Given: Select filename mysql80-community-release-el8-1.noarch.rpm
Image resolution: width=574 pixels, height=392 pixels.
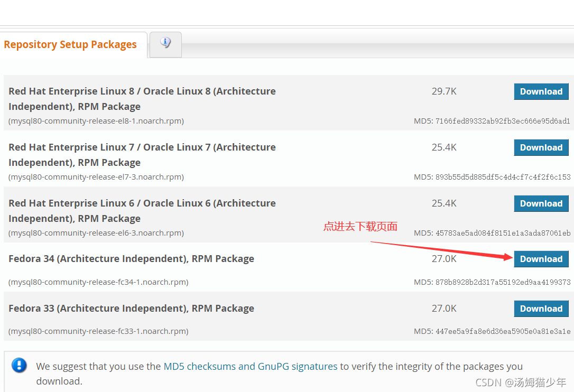Looking at the screenshot, I should pyautogui.click(x=96, y=121).
